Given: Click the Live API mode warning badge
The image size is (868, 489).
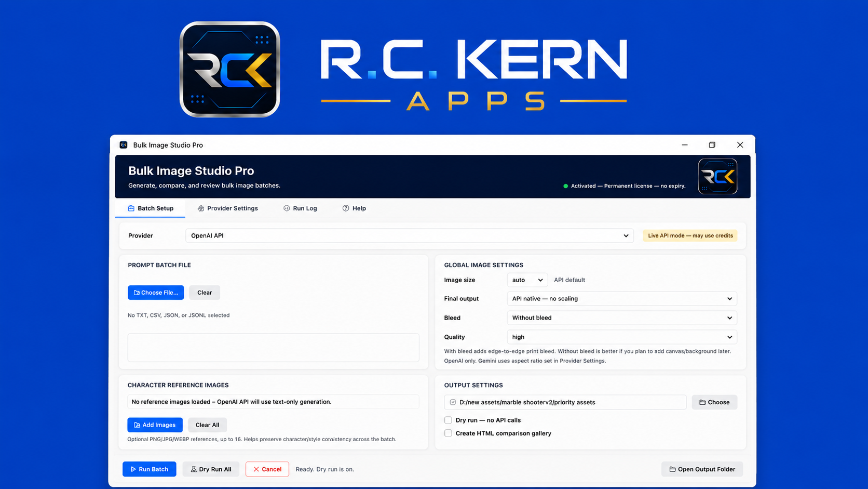Looking at the screenshot, I should point(690,235).
